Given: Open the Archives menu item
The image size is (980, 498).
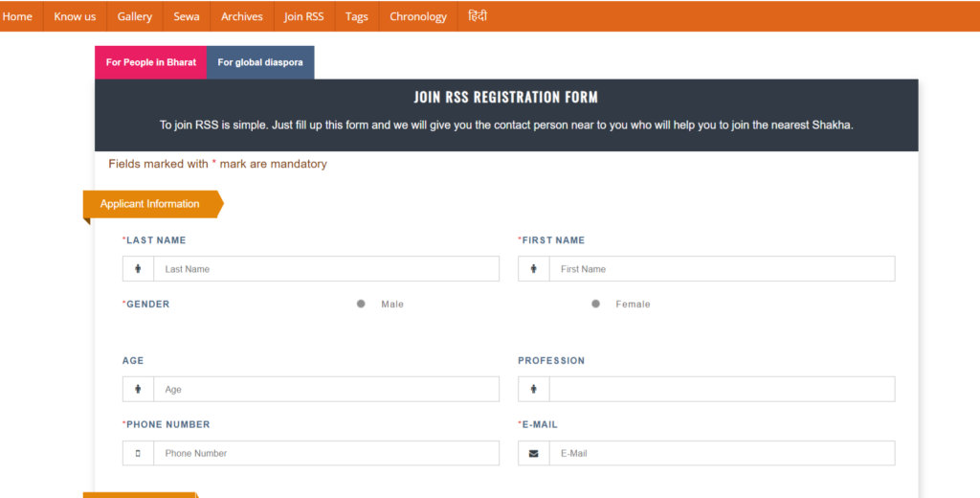Looking at the screenshot, I should coord(242,16).
